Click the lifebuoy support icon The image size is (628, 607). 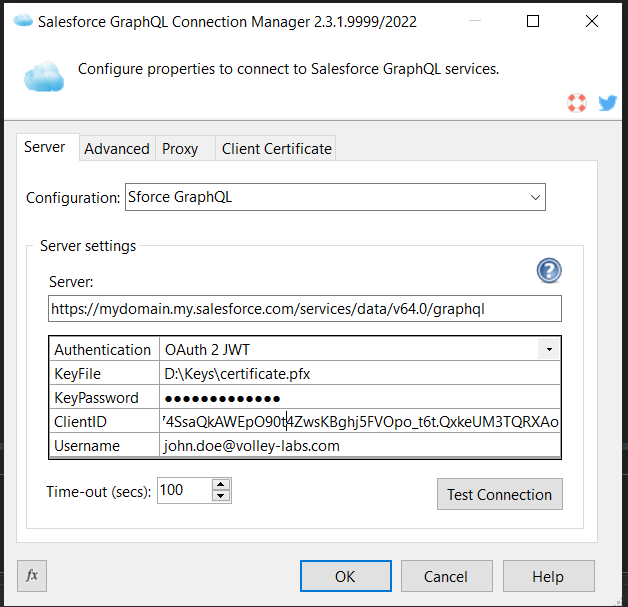pyautogui.click(x=576, y=102)
